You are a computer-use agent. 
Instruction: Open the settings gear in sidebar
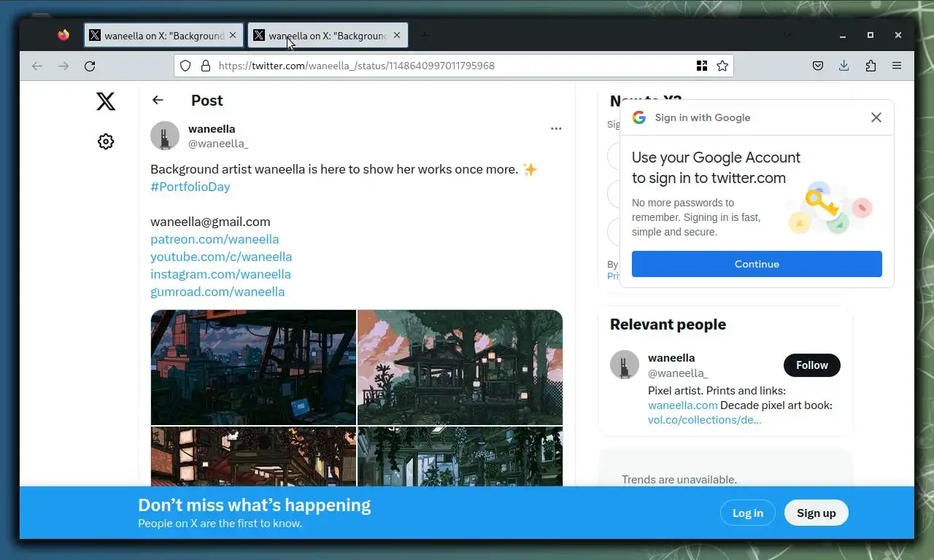(x=106, y=141)
